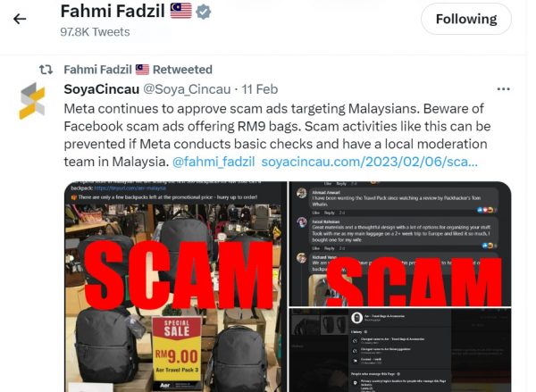Open the soyacincau.com article link

coord(369,162)
